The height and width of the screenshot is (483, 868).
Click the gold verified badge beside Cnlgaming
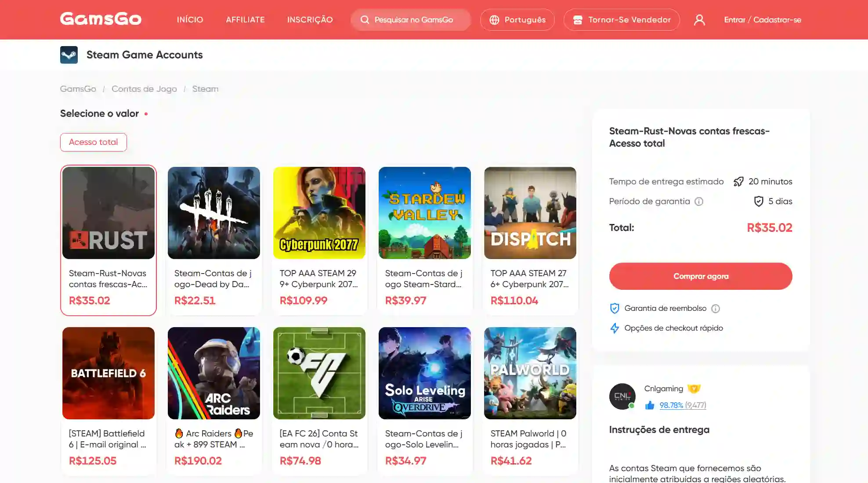tap(694, 389)
